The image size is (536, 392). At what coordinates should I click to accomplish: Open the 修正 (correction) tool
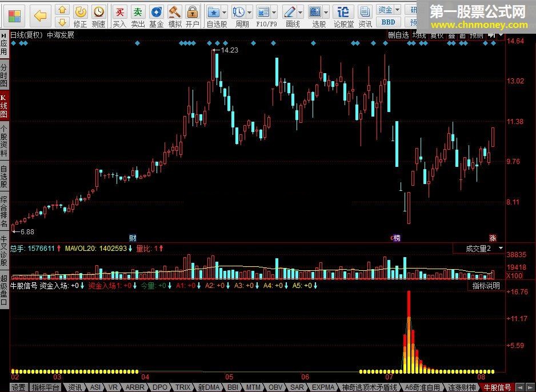tap(81, 17)
